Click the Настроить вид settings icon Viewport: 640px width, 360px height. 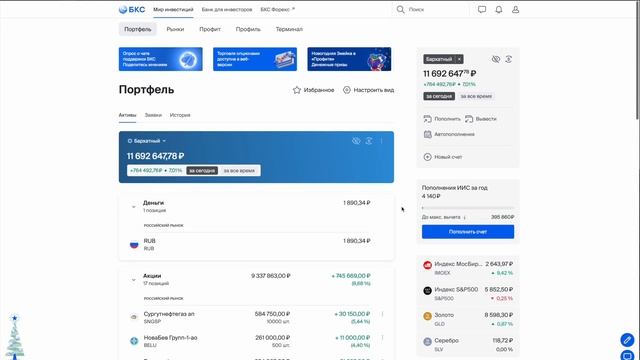tap(347, 90)
